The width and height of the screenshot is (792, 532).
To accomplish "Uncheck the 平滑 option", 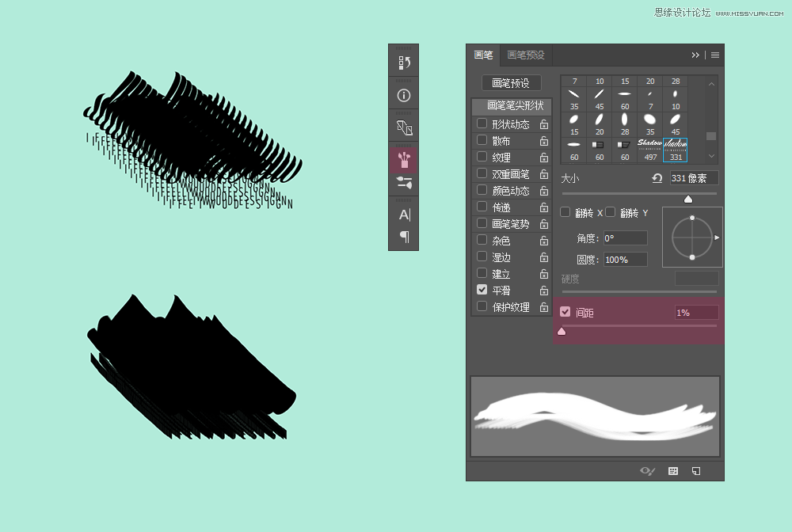I will [x=482, y=290].
